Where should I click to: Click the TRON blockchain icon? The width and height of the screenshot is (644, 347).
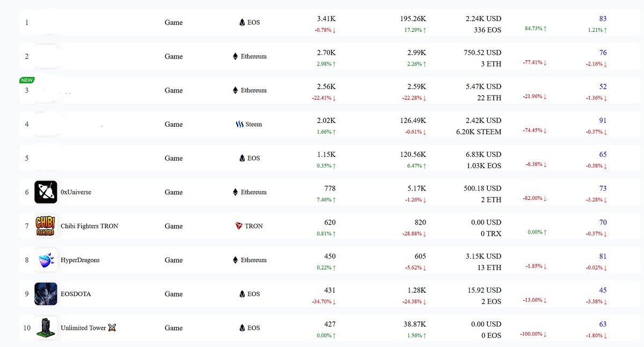239,226
